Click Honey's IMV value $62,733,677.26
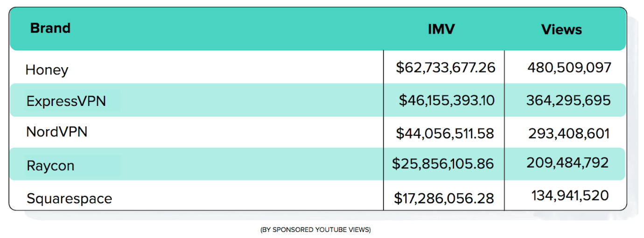644x238 pixels. click(445, 68)
